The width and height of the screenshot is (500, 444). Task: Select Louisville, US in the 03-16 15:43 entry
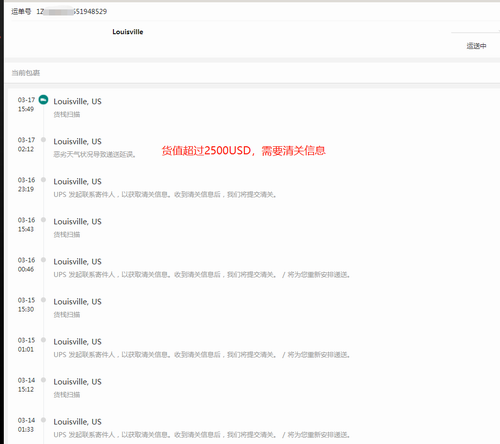click(x=77, y=221)
